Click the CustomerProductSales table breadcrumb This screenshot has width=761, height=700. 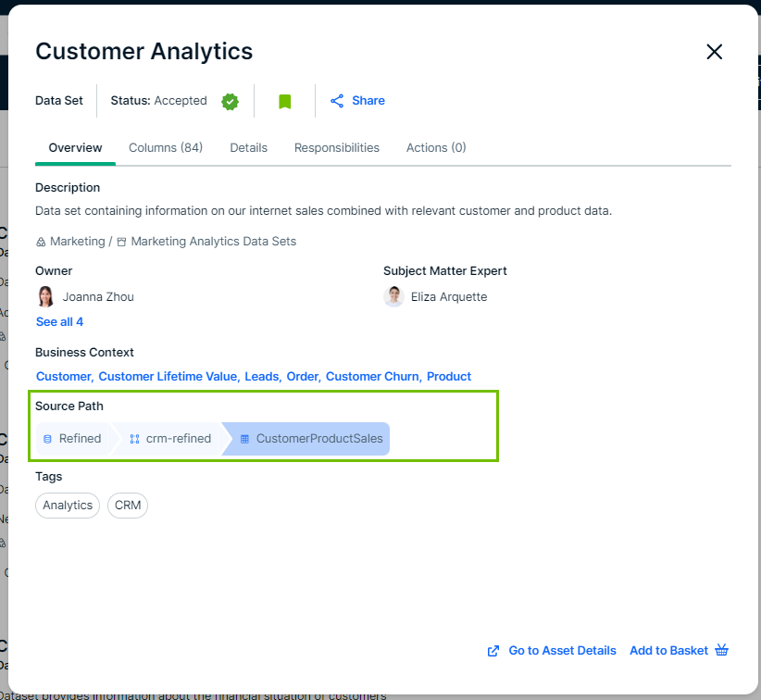(x=310, y=439)
